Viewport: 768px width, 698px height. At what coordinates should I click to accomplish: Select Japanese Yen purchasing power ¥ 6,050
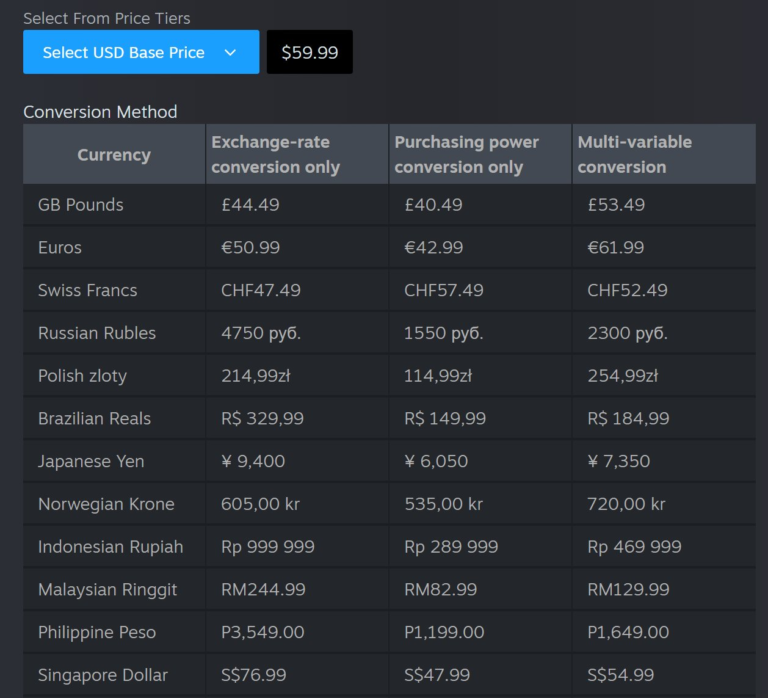(x=436, y=461)
